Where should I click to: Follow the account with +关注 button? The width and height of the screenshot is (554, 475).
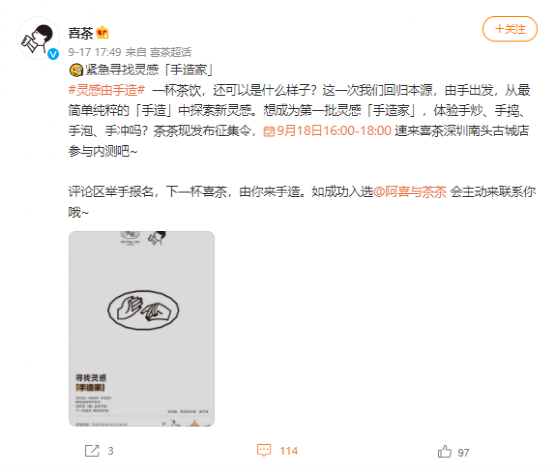[510, 29]
